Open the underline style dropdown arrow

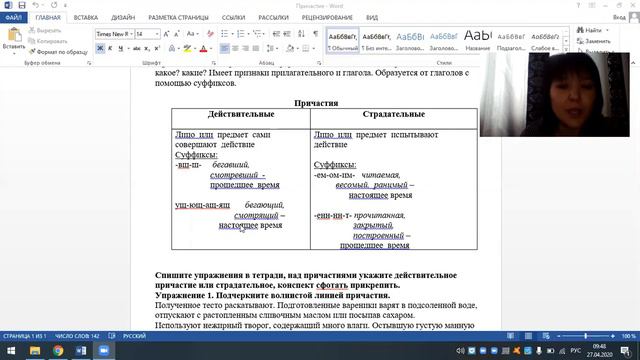tap(128, 49)
